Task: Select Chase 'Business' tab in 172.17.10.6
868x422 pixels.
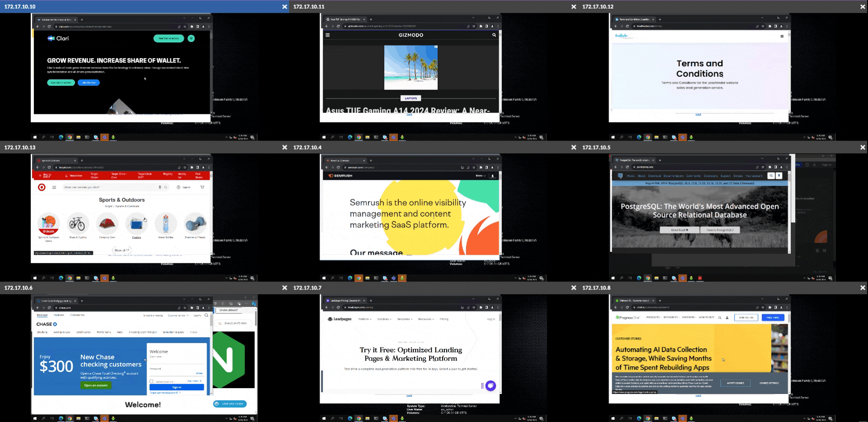Action: (59, 315)
